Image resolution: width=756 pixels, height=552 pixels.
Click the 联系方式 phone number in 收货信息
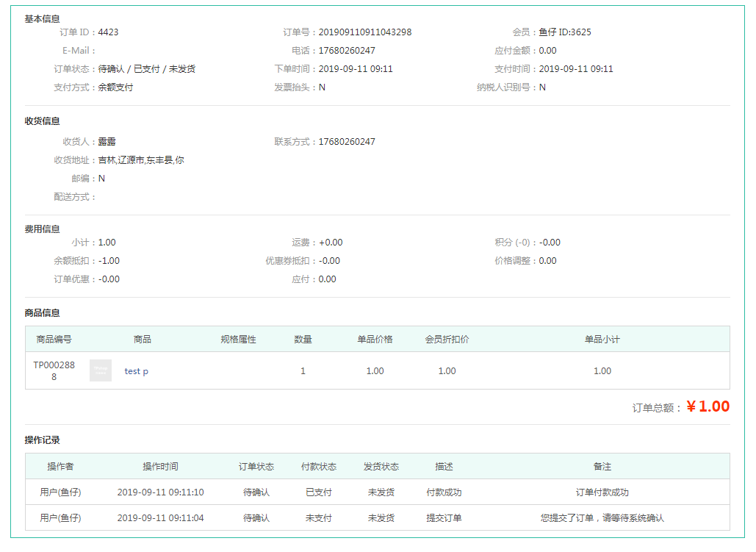346,142
